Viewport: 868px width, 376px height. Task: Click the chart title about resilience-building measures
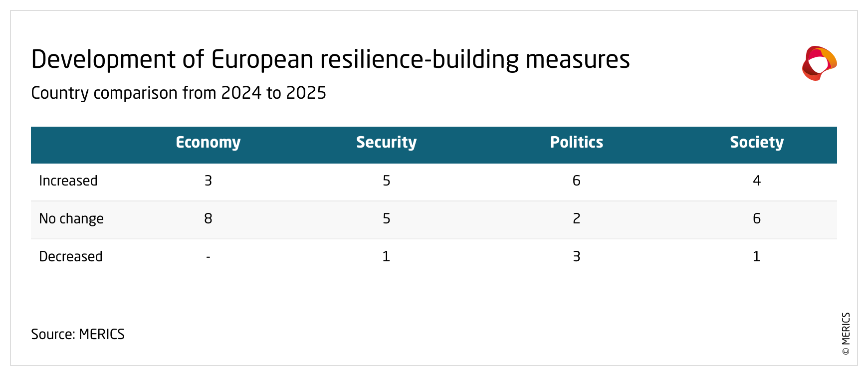330,59
